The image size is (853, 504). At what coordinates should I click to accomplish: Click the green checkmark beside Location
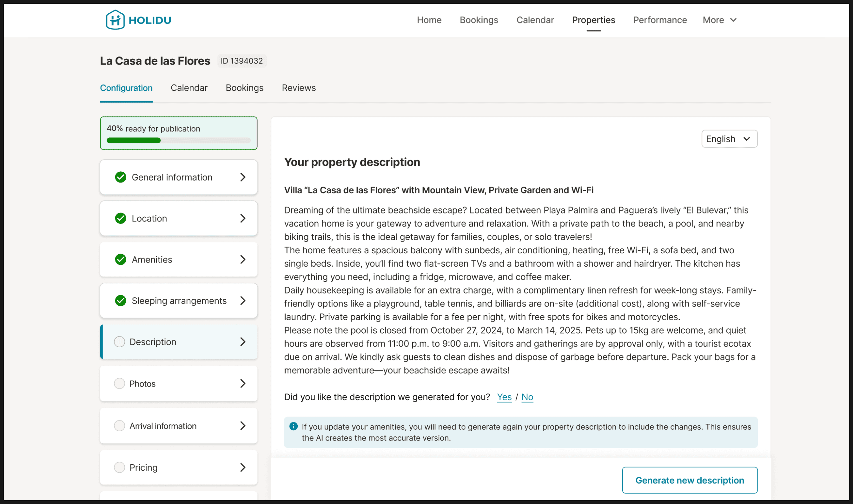coord(121,218)
